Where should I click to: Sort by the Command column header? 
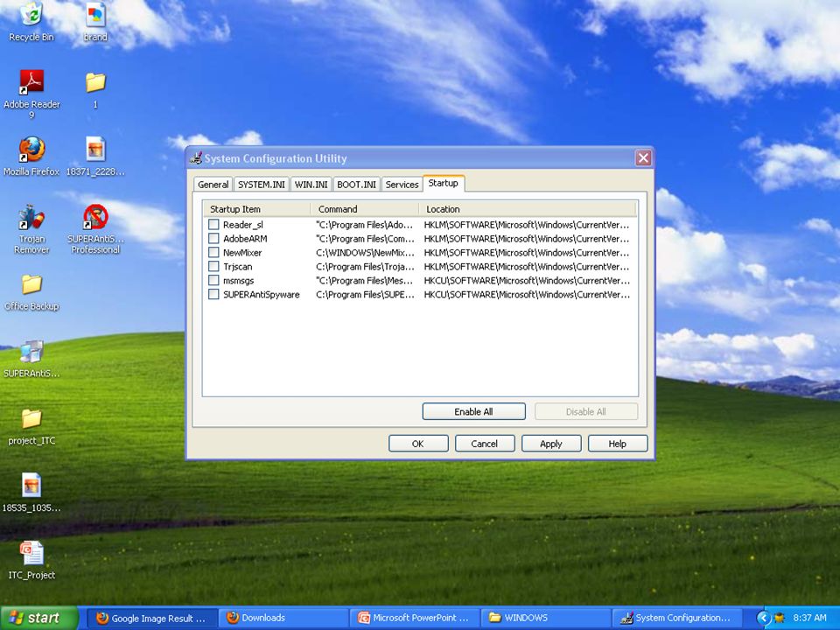pos(364,209)
